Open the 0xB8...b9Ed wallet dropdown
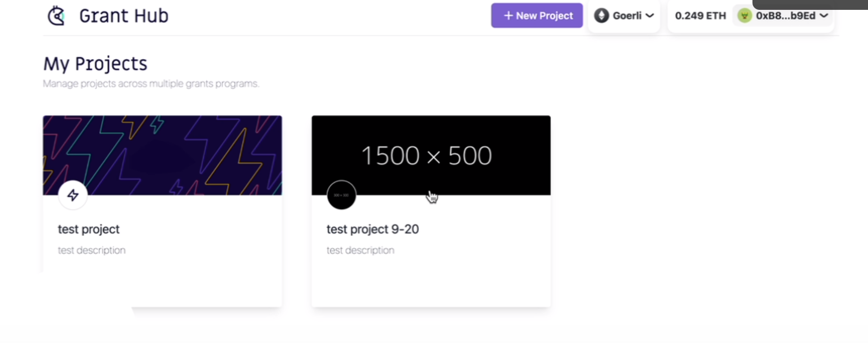Viewport: 868px width, 343px height. tap(783, 16)
